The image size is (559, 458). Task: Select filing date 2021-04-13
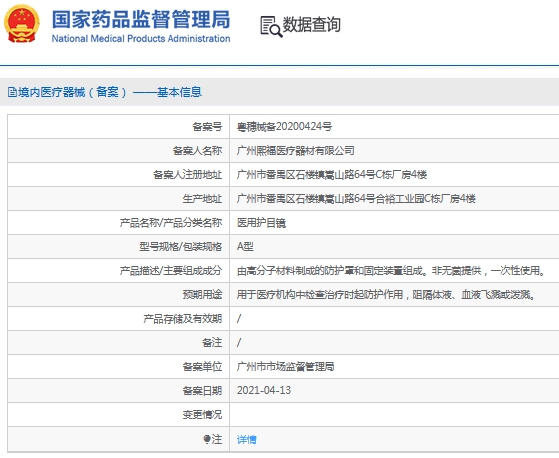[x=264, y=390]
